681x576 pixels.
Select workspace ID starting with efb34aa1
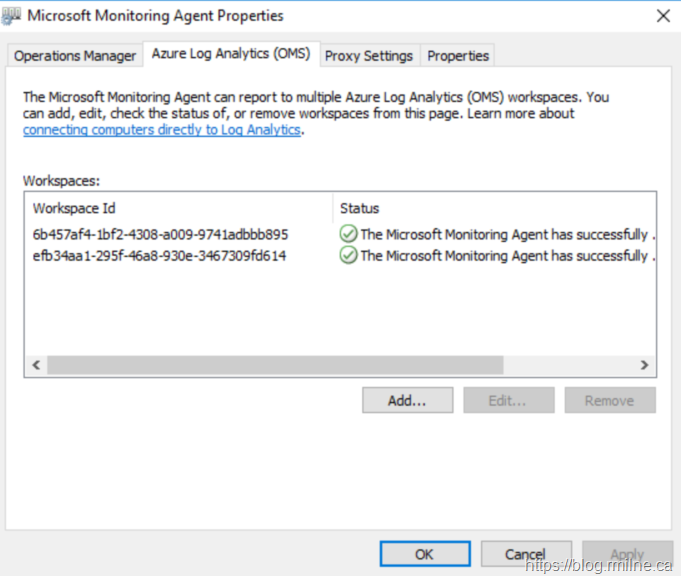coord(160,255)
